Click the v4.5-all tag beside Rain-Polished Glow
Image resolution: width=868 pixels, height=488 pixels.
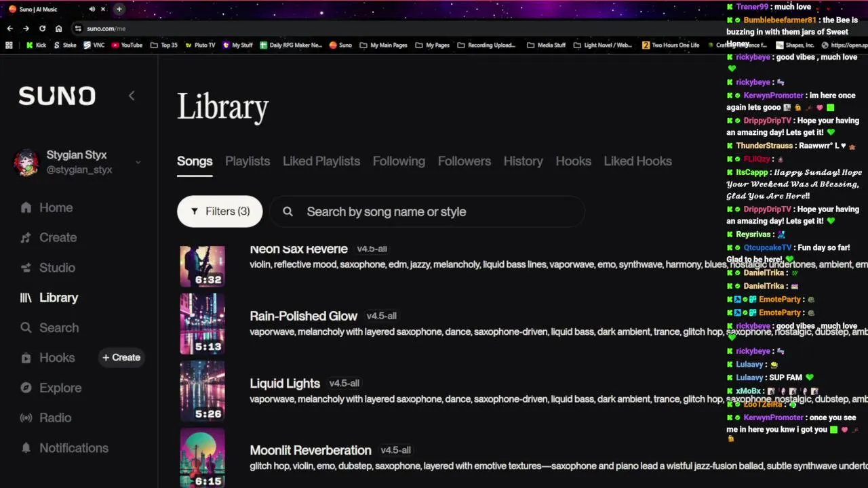point(382,317)
